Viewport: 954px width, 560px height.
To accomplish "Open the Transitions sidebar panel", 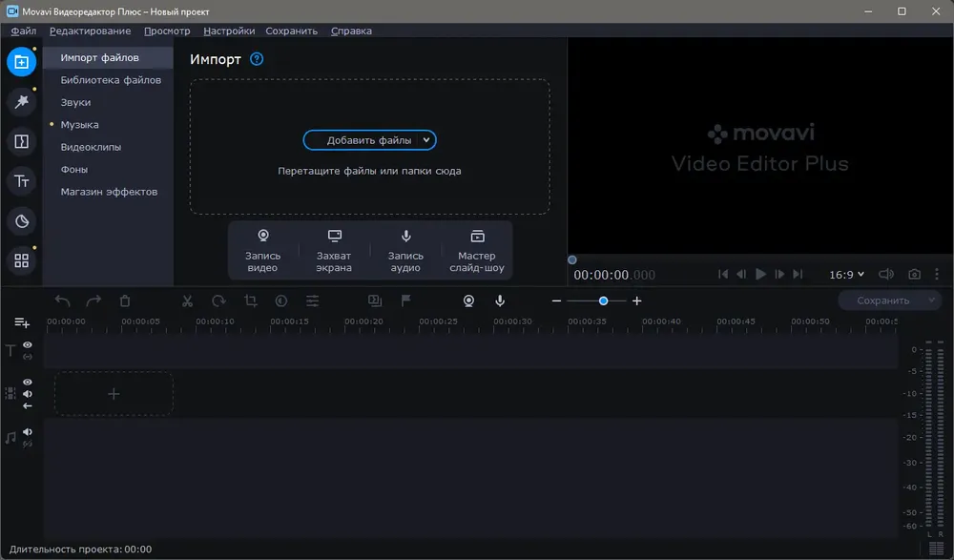I will [21, 141].
